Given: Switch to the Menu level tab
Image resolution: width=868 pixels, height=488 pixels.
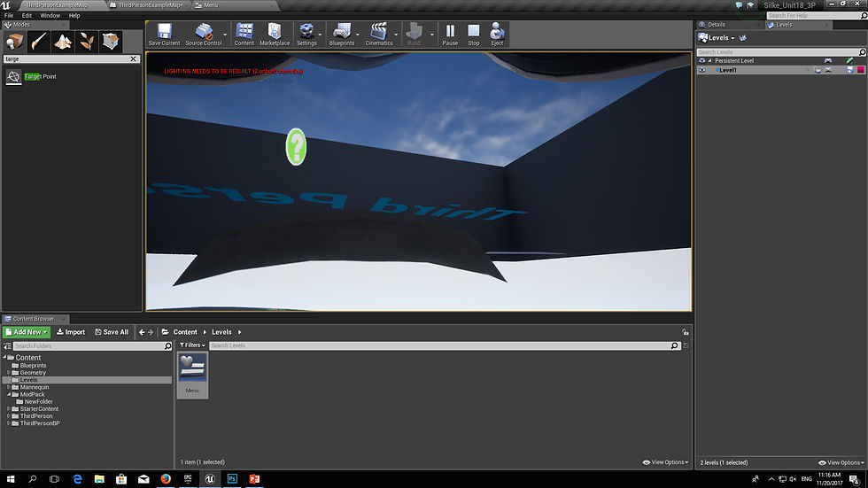Looking at the screenshot, I should coord(211,5).
